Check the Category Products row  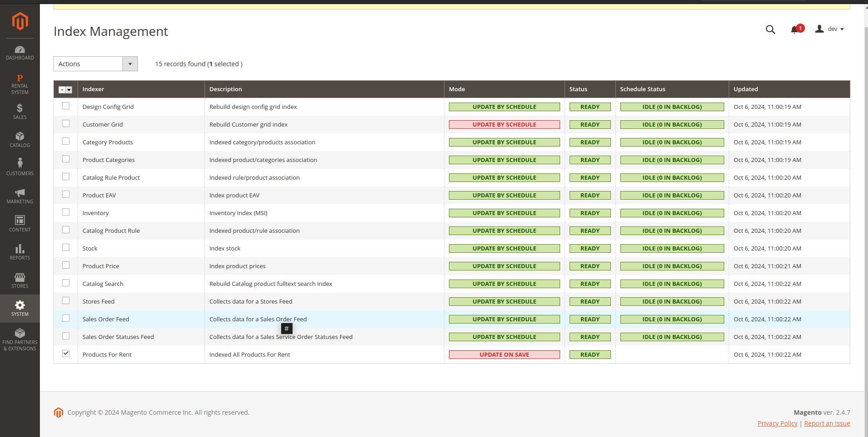(x=66, y=141)
